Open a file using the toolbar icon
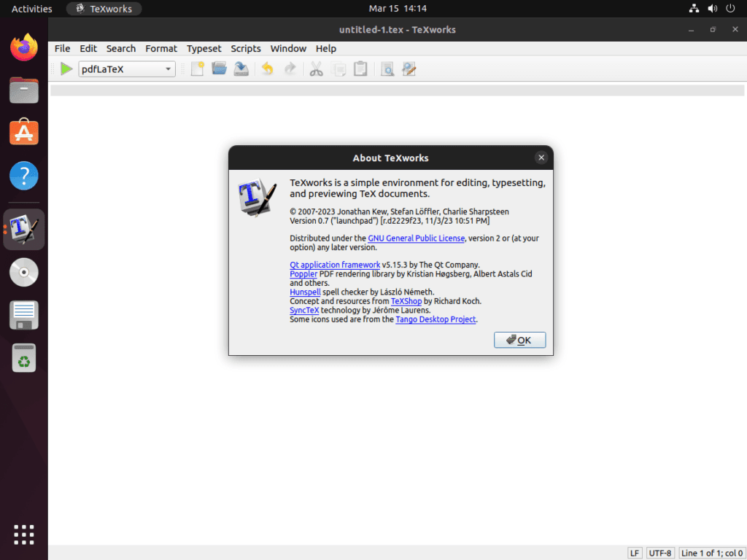 219,69
